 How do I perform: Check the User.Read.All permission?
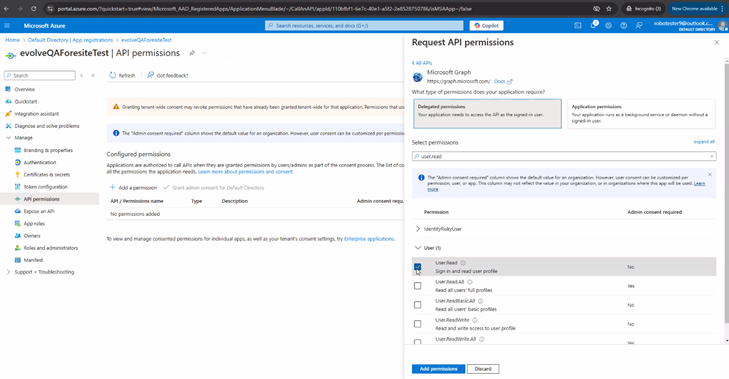[418, 286]
